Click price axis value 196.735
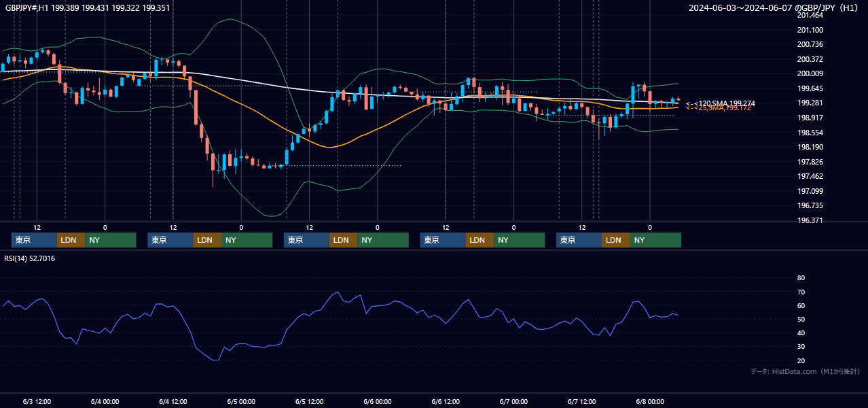This screenshot has width=868, height=408. pos(810,205)
